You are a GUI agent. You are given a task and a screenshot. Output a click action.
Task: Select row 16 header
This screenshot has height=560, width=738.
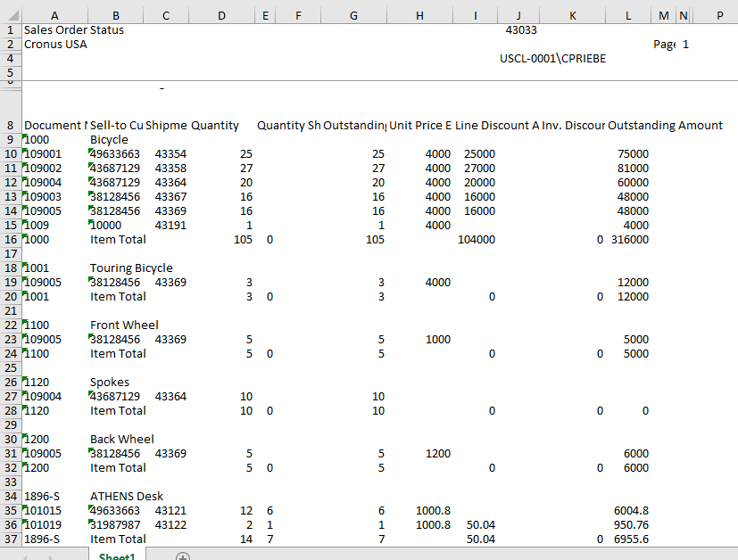point(10,240)
